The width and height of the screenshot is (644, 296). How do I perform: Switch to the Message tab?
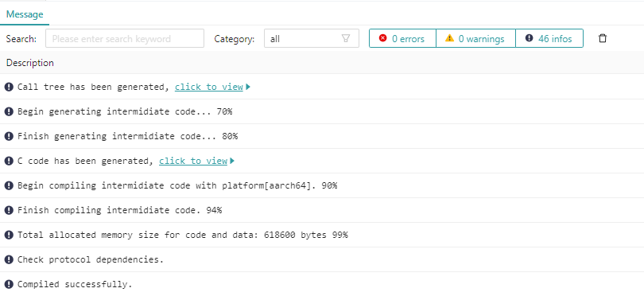25,14
